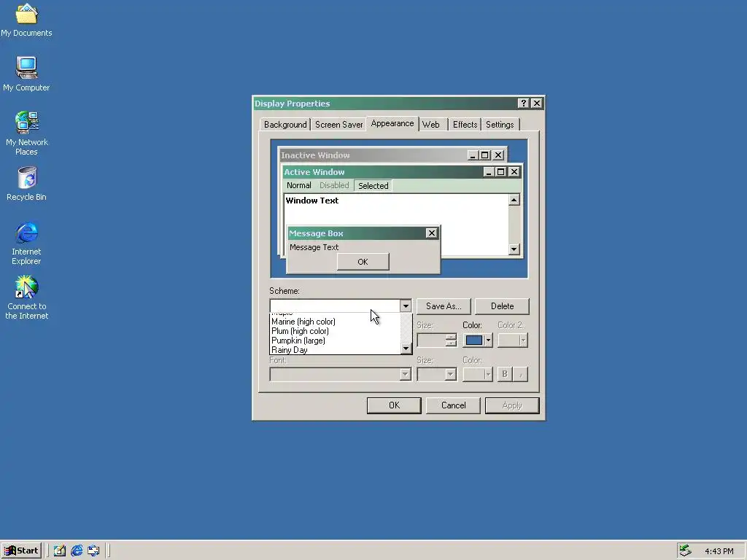Open the font Color dropdown
Image resolution: width=747 pixels, height=560 pixels.
point(477,374)
